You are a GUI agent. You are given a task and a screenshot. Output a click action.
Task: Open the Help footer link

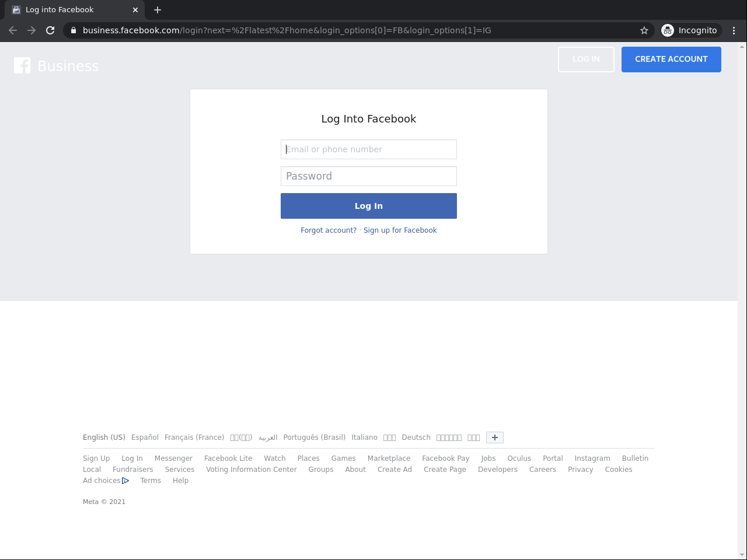click(x=180, y=481)
